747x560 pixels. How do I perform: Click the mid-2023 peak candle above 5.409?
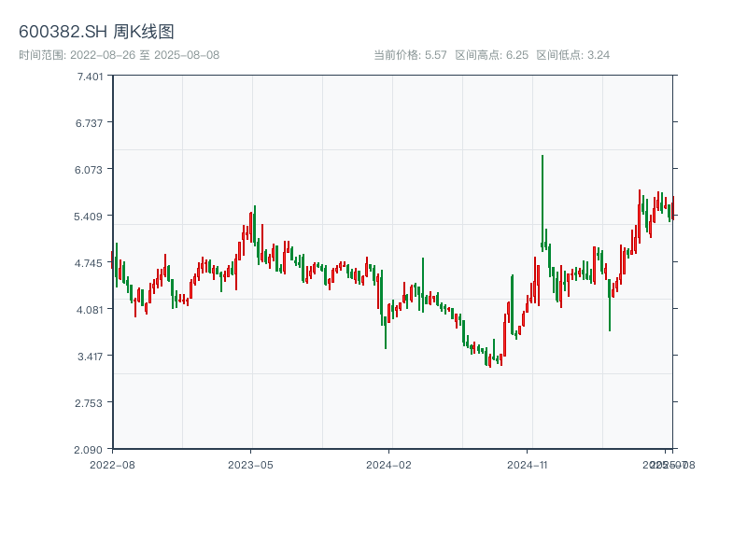tap(254, 224)
